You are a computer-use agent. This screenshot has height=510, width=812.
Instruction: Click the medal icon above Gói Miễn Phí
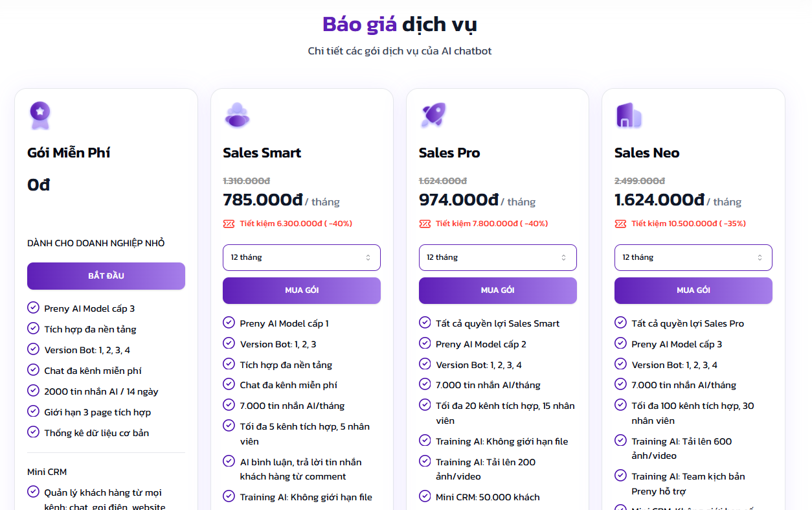coord(40,115)
